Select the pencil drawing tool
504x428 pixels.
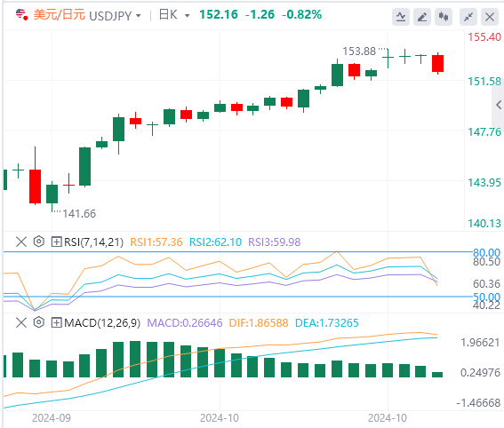click(x=422, y=17)
